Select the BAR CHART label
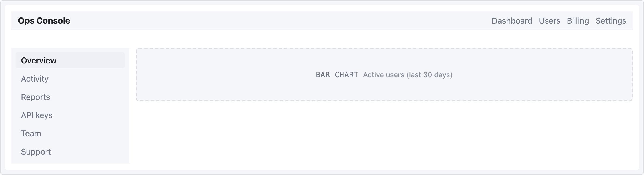This screenshot has width=644, height=175. (x=337, y=75)
